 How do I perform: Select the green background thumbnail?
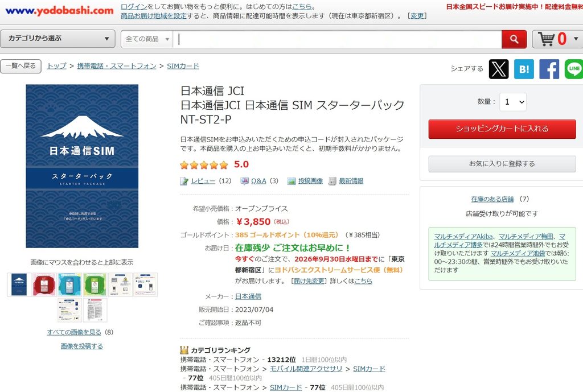[x=95, y=284]
